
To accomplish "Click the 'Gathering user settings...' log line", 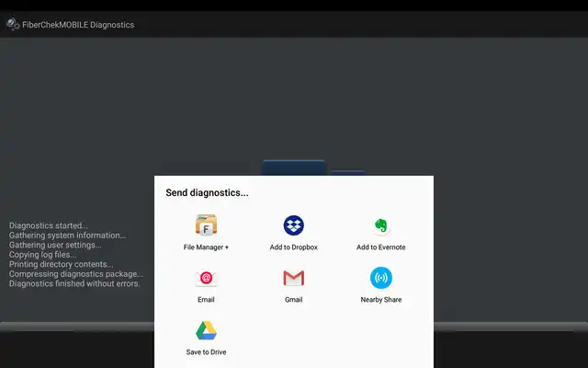I will coord(55,246).
